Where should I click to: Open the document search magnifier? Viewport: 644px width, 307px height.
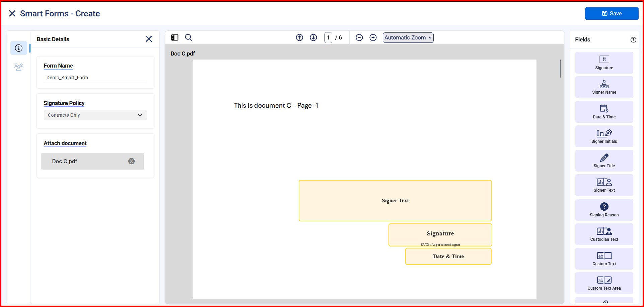pyautogui.click(x=189, y=37)
